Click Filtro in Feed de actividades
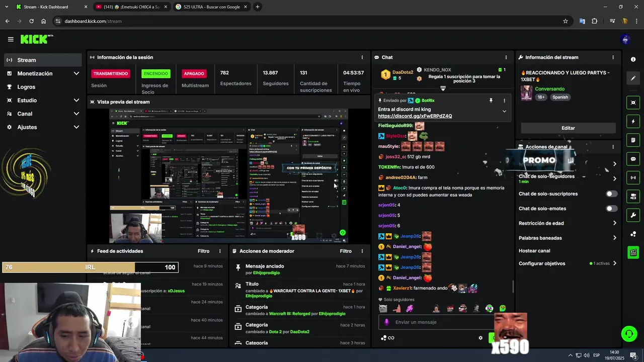This screenshot has width=644, height=362. (x=203, y=251)
